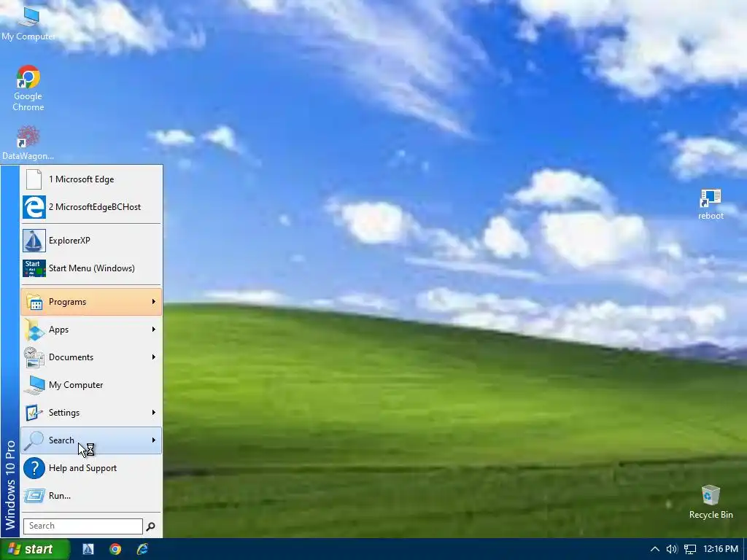This screenshot has height=560, width=747.
Task: Open the network tray icon
Action: click(x=690, y=549)
